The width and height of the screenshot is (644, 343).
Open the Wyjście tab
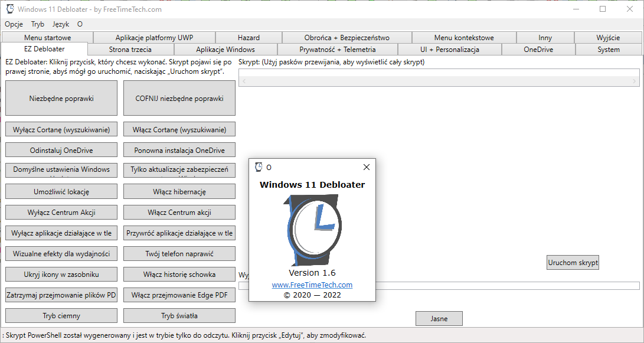(608, 37)
